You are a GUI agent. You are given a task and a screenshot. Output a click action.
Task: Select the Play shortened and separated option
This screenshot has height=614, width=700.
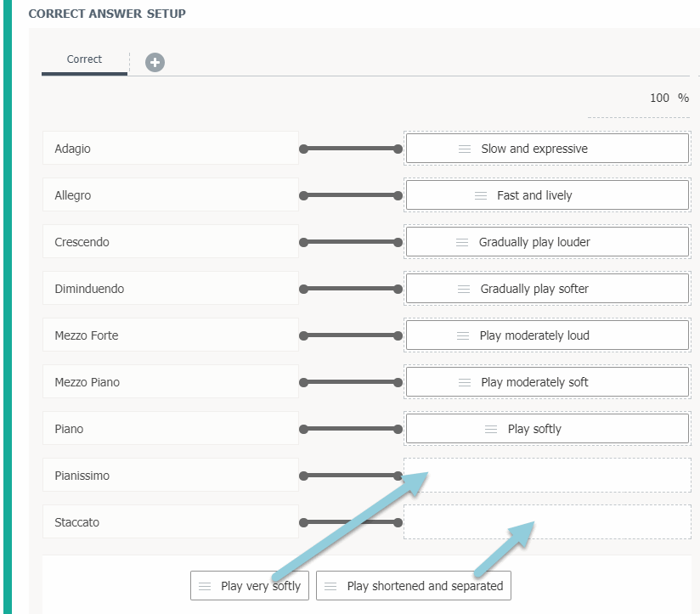(414, 586)
